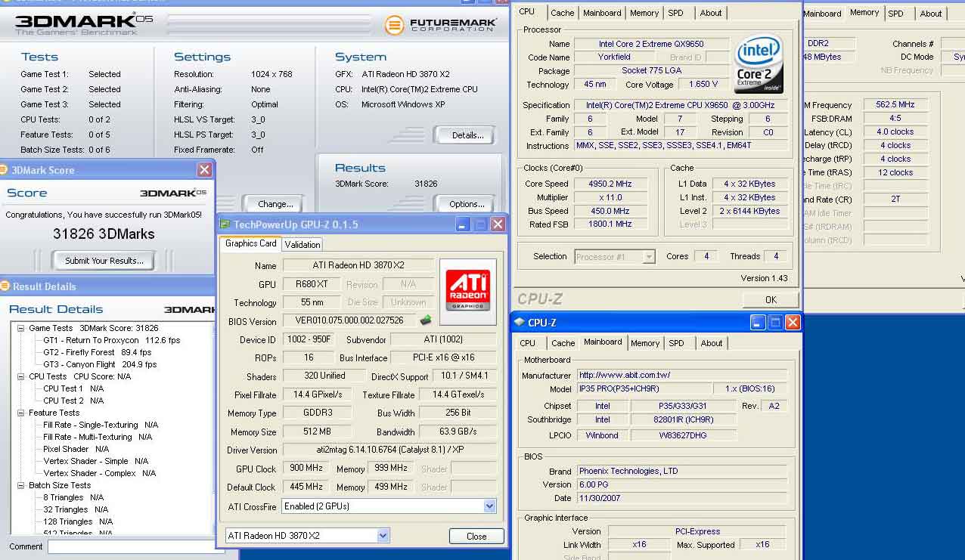
Task: Click the Intel Core 2 Extreme logo
Action: point(759,63)
